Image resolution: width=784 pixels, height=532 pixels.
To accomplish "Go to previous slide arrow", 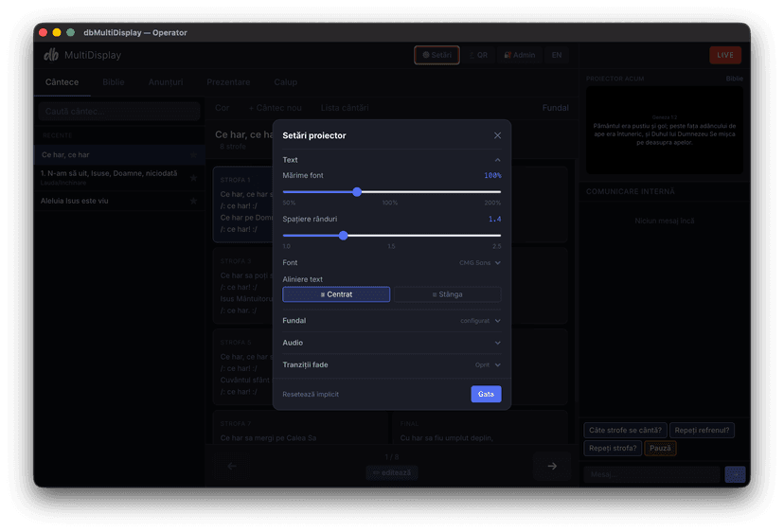I will 232,466.
